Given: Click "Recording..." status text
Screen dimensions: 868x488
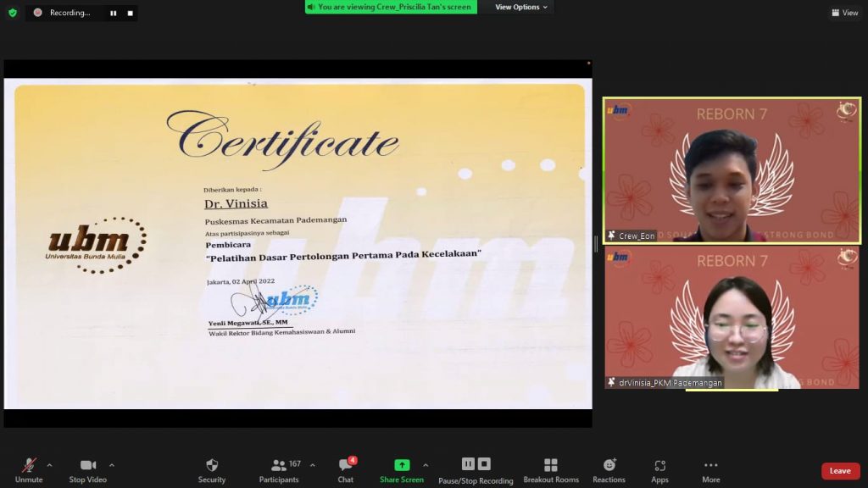Looking at the screenshot, I should (70, 13).
